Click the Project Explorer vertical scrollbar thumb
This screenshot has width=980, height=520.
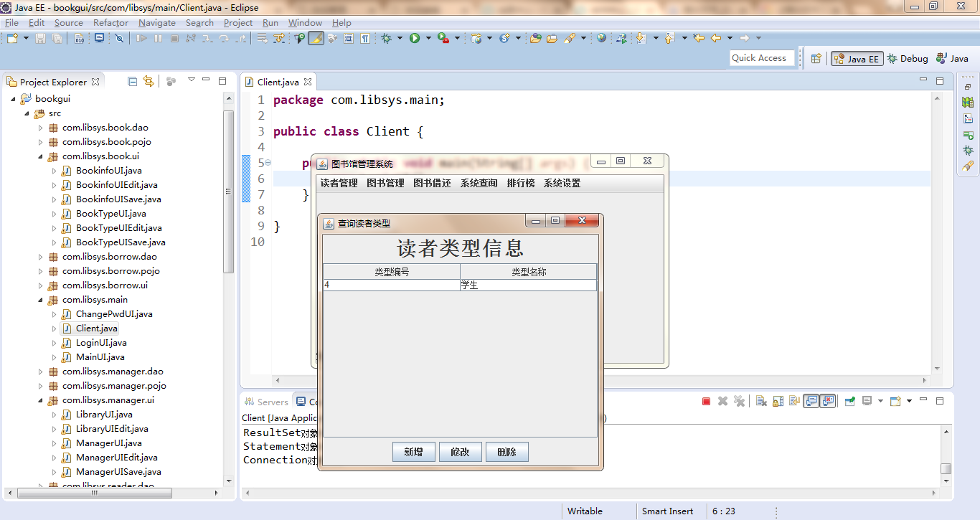228,192
